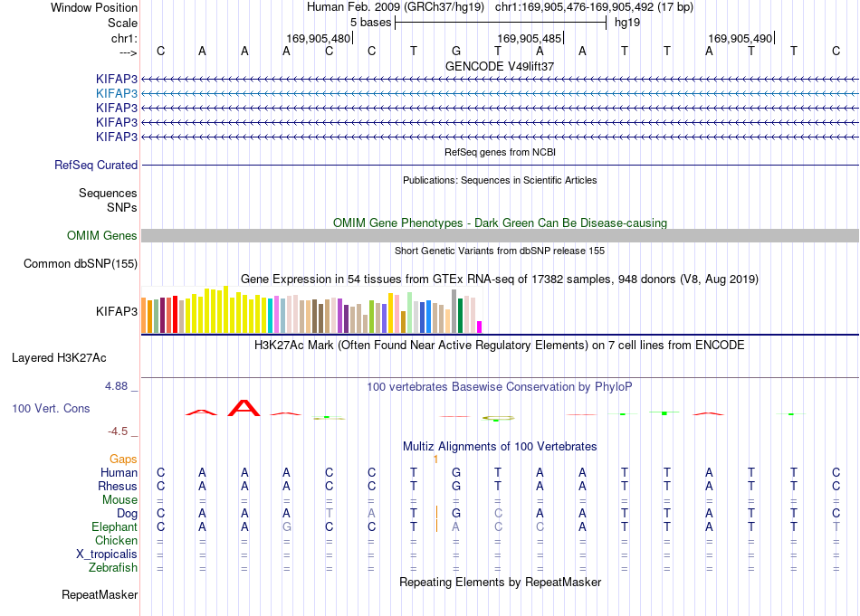Click the position label 169,905,485
Screen dimensions: 860x616
530,38
